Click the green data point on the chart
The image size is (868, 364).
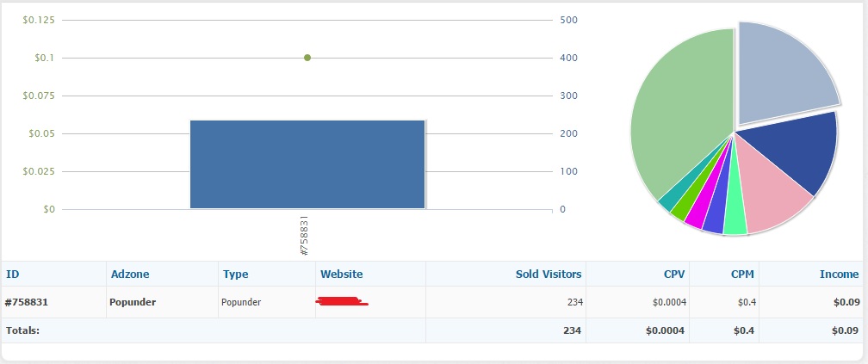307,58
